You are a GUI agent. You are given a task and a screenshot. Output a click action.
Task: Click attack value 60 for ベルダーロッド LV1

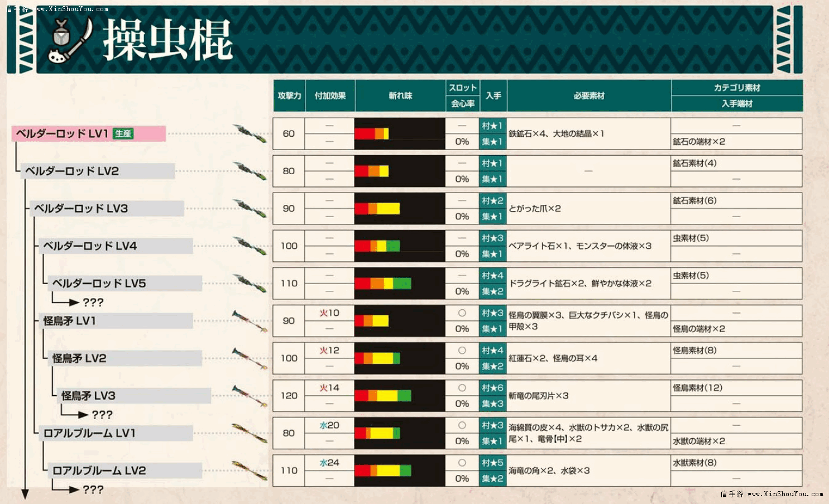pyautogui.click(x=289, y=134)
